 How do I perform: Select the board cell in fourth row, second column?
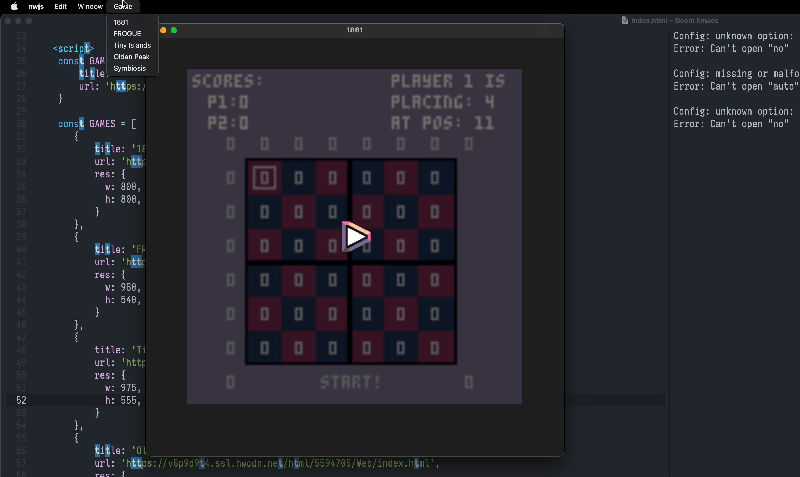point(298,280)
